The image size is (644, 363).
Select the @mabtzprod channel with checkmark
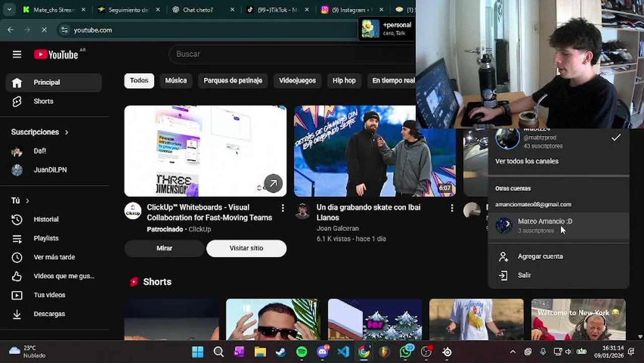point(558,138)
